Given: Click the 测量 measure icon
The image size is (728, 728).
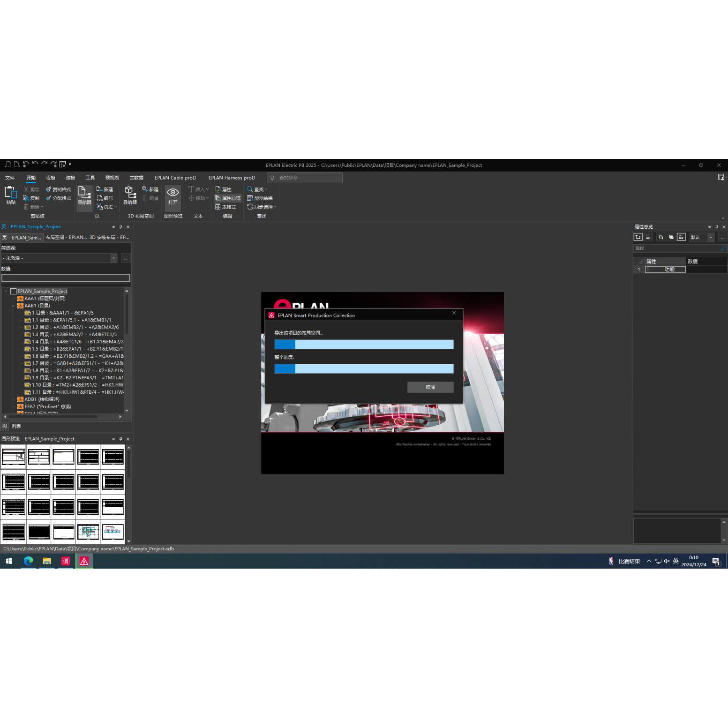Looking at the screenshot, I should tap(145, 198).
